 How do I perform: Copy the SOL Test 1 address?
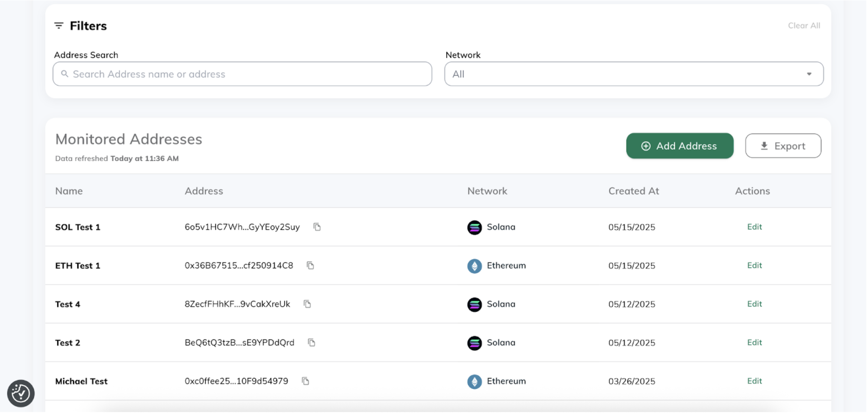tap(317, 227)
